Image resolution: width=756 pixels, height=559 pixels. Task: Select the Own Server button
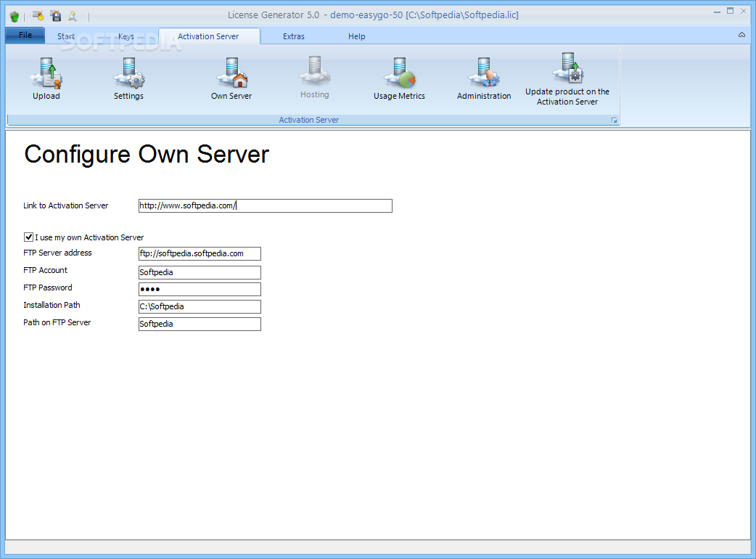point(231,78)
